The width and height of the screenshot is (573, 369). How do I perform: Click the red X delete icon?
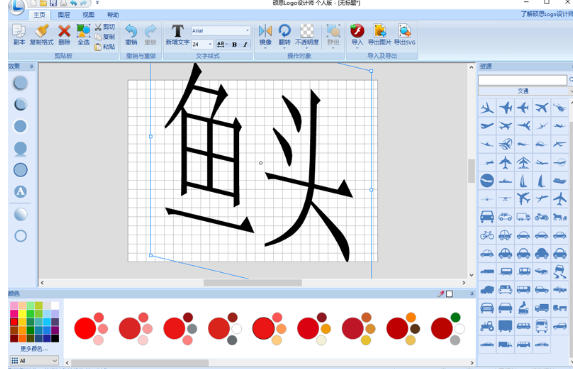point(64,31)
